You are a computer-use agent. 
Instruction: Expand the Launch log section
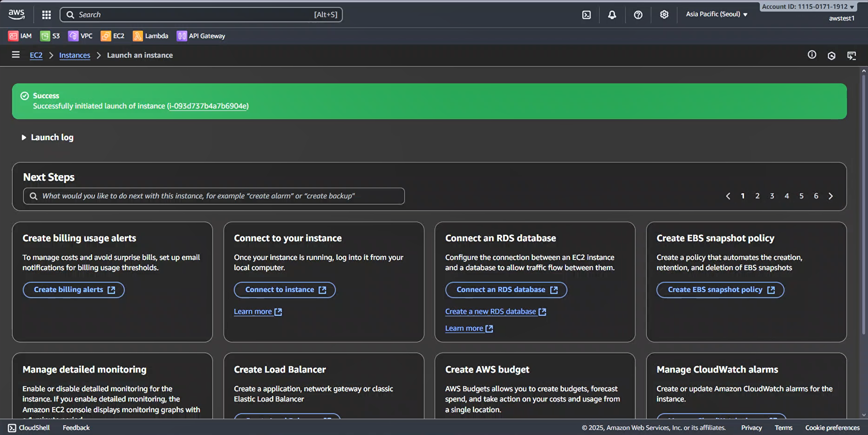click(x=48, y=137)
